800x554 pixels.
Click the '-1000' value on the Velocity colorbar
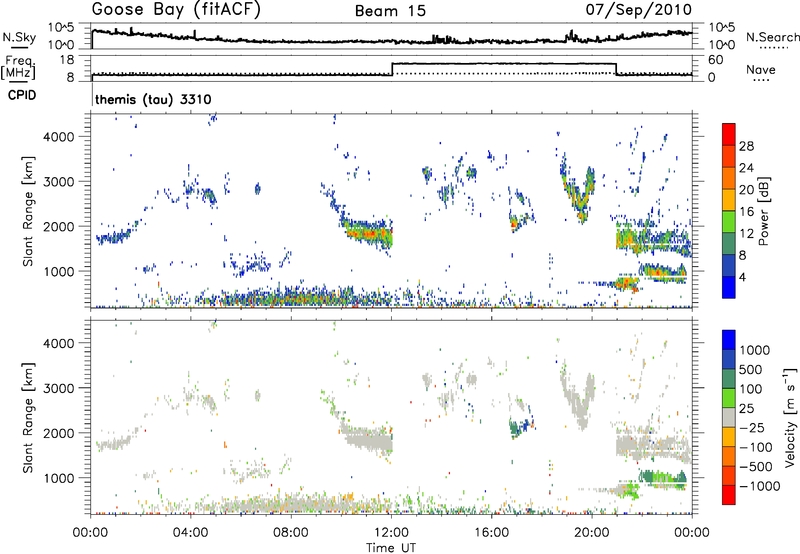point(760,486)
